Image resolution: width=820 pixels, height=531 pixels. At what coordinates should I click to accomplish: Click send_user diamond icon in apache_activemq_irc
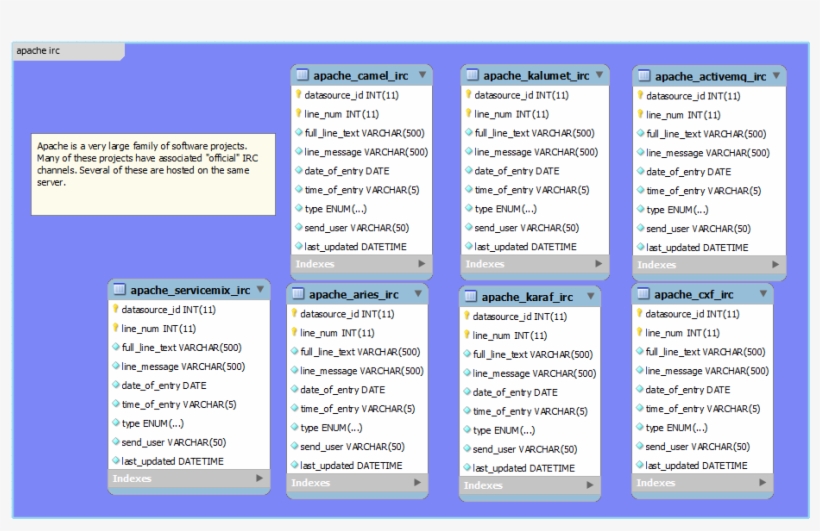[x=641, y=228]
